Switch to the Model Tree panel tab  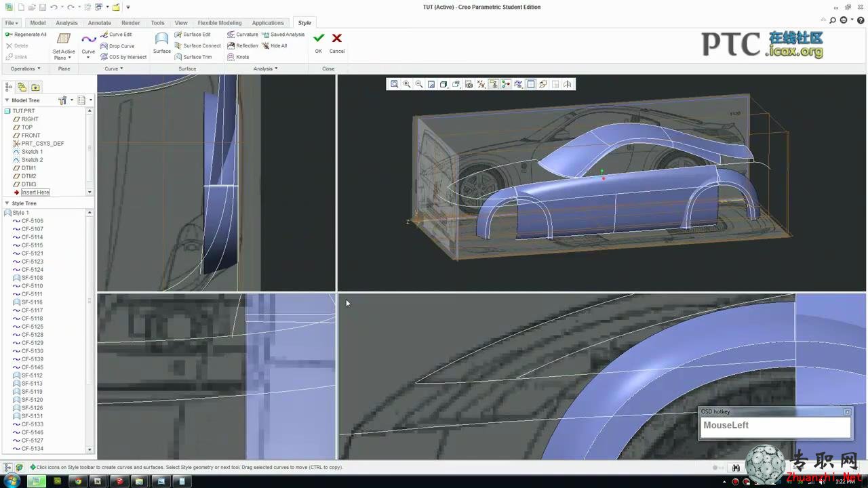9,87
